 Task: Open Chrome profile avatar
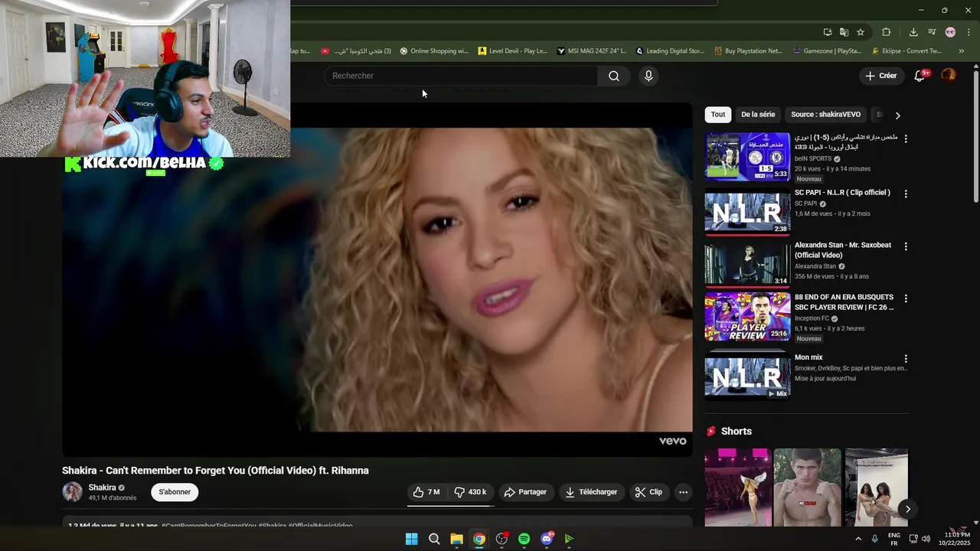950,32
